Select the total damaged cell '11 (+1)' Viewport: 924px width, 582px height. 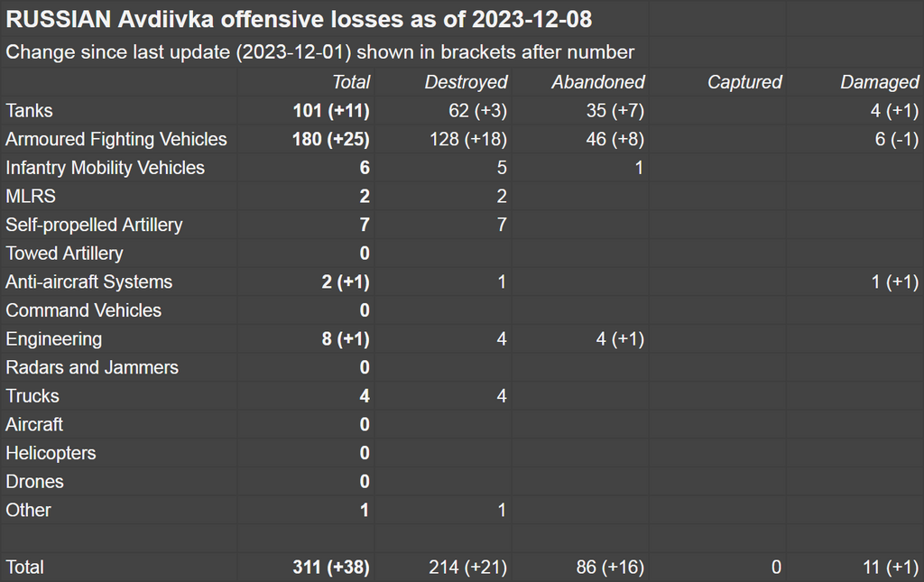click(889, 568)
